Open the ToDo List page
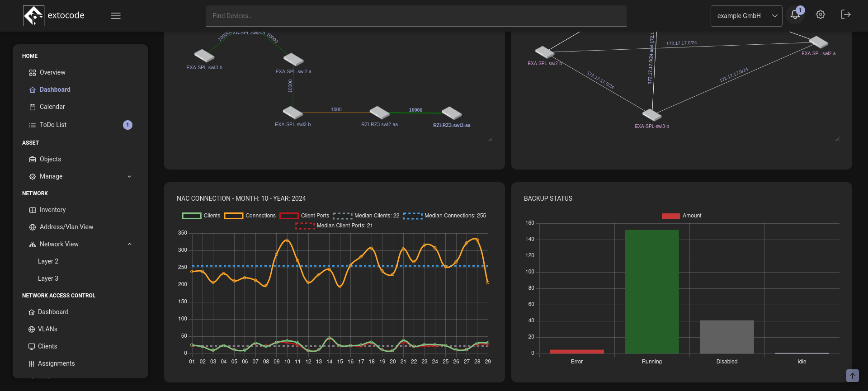The height and width of the screenshot is (391, 868). [x=53, y=125]
